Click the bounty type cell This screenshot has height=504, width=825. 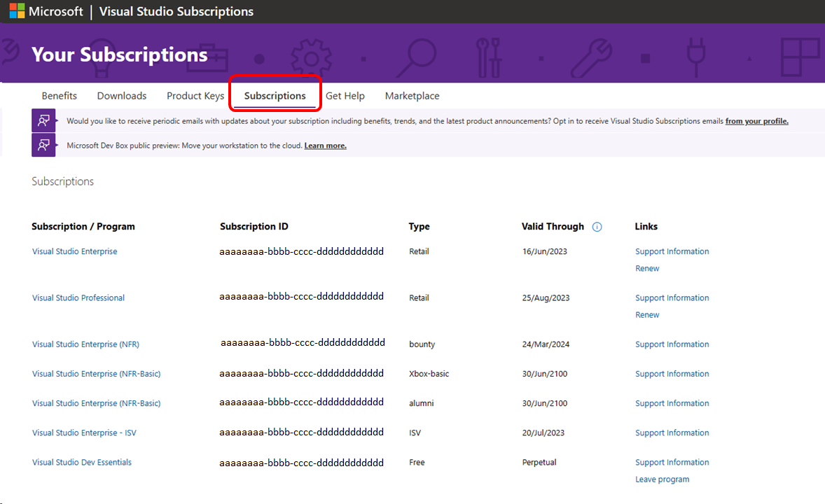422,344
